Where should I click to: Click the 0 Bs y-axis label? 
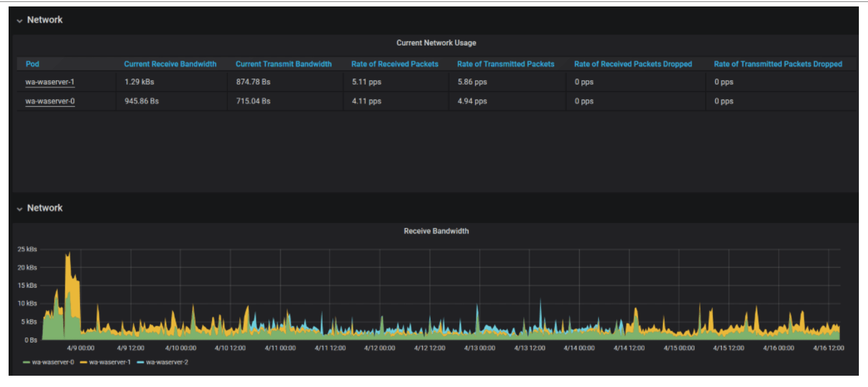31,340
